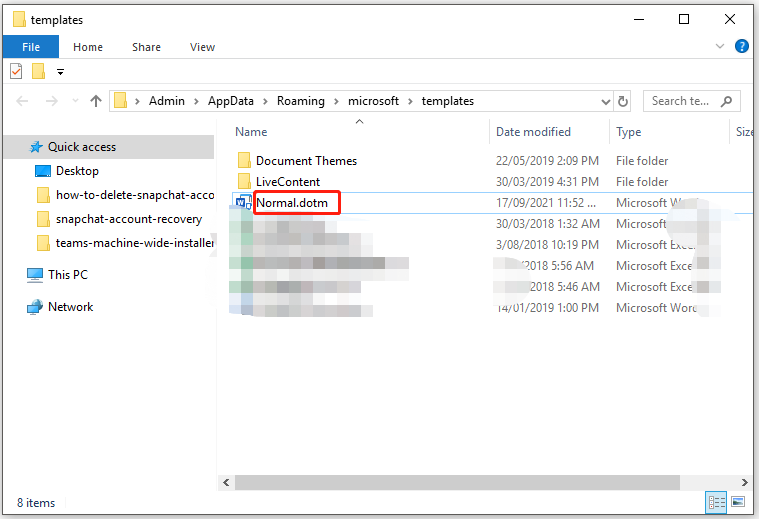Click the search magnifier icon
Viewport: 759px width, 519px height.
click(727, 101)
